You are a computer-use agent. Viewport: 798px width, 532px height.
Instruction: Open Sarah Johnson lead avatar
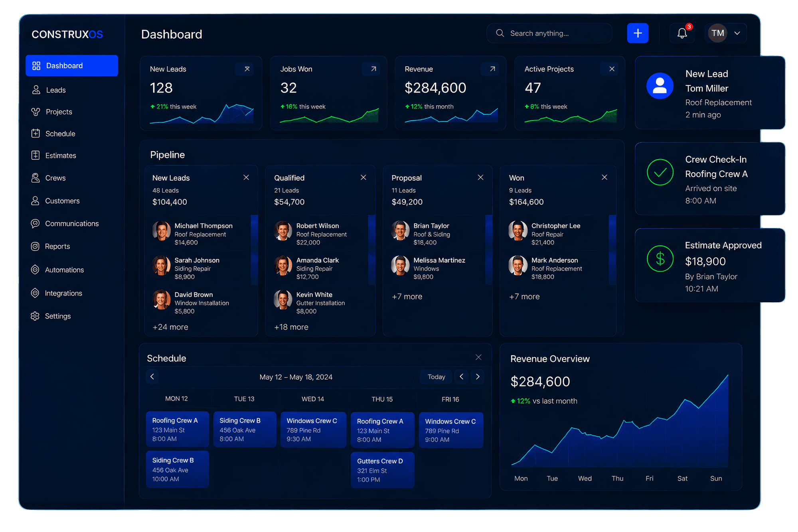(162, 266)
